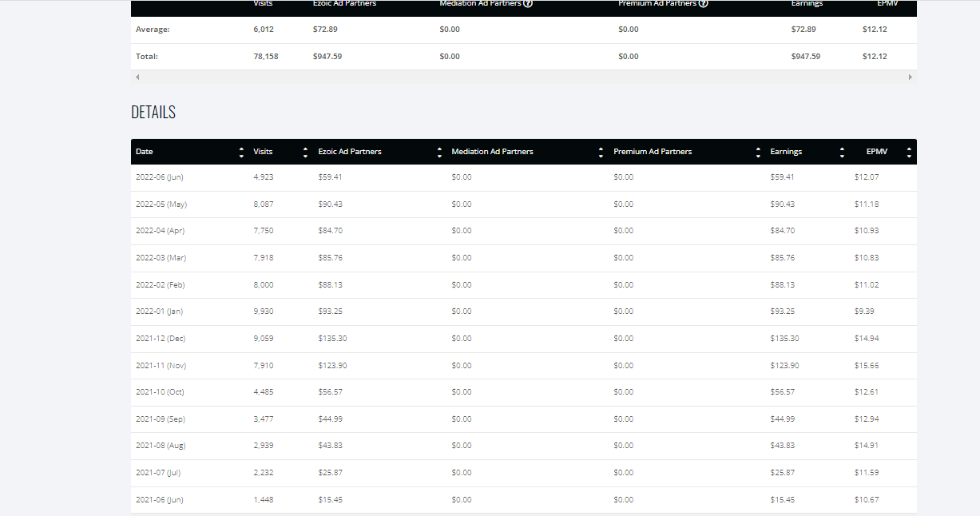Sort by Ezoic Ad Partners using its arrows

439,152
